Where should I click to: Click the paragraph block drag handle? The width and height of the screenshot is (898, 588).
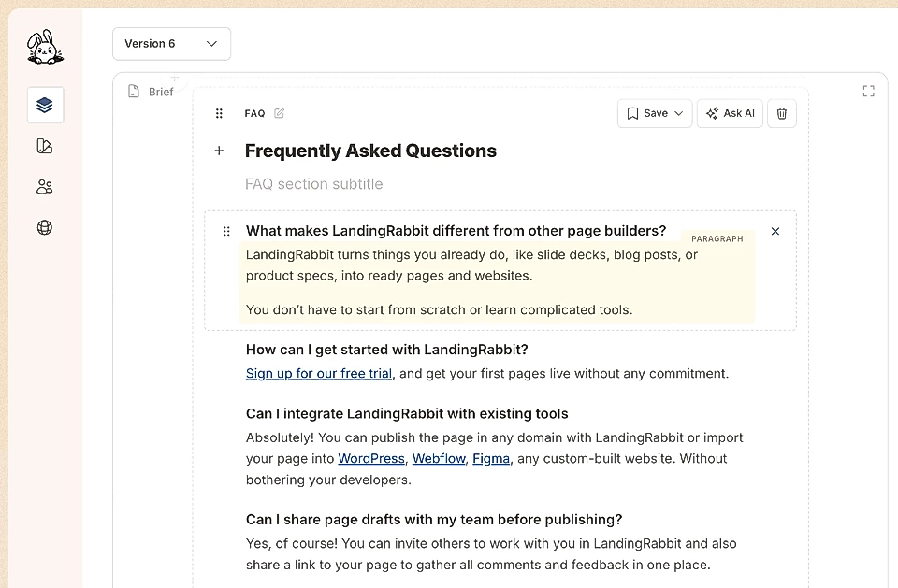pyautogui.click(x=225, y=231)
